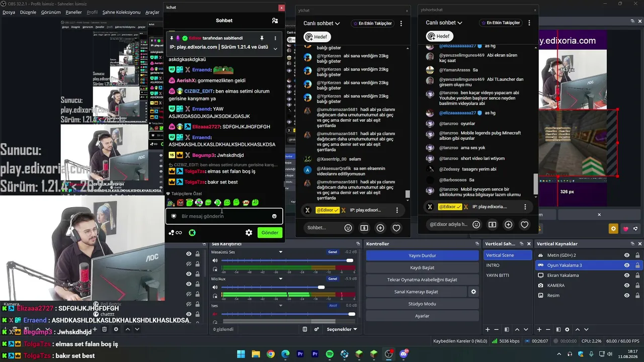This screenshot has height=362, width=644.
Task: Open ytchat emoji picker
Action: [348, 228]
